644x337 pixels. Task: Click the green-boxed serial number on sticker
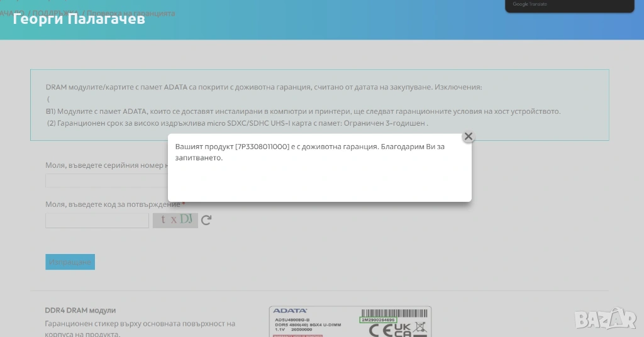point(378,319)
